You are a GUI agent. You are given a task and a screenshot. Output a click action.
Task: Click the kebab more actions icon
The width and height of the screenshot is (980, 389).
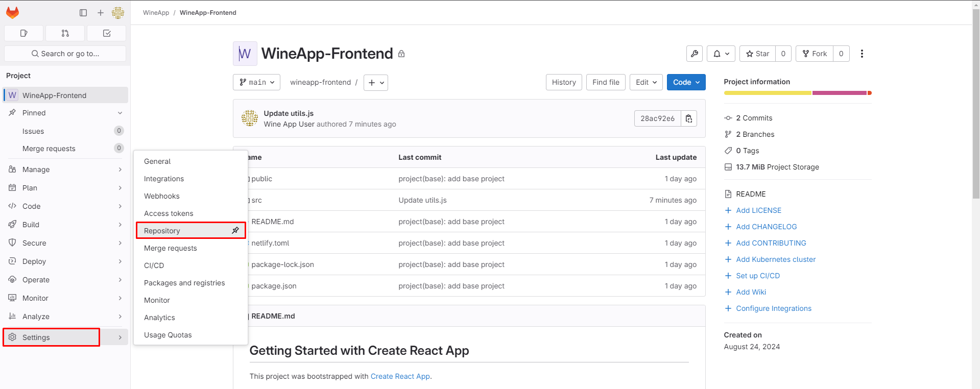click(862, 54)
